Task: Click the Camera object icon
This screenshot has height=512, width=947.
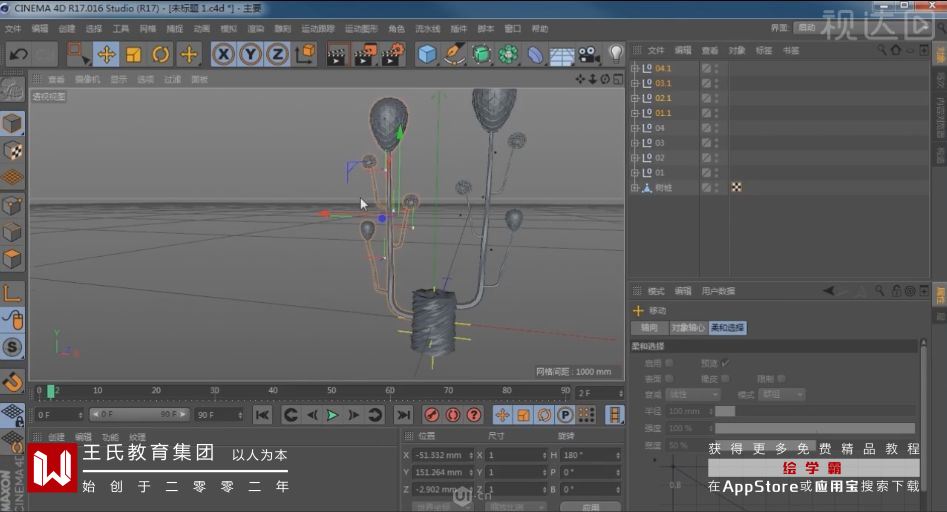Action: pyautogui.click(x=589, y=54)
